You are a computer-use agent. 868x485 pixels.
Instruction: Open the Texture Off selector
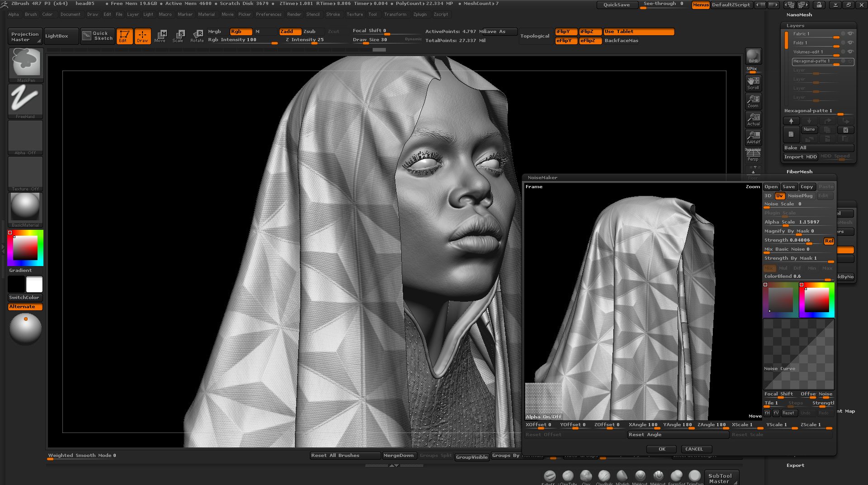[25, 173]
